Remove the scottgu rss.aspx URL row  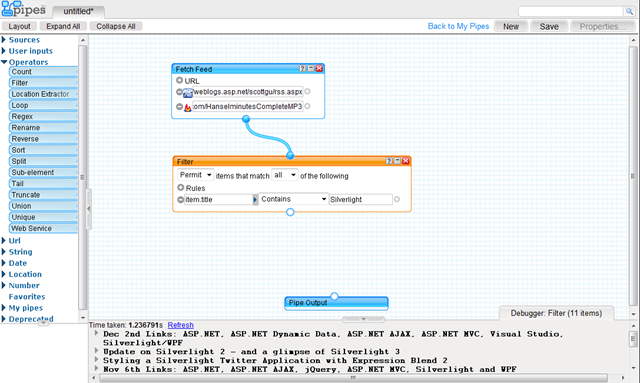pyautogui.click(x=179, y=92)
